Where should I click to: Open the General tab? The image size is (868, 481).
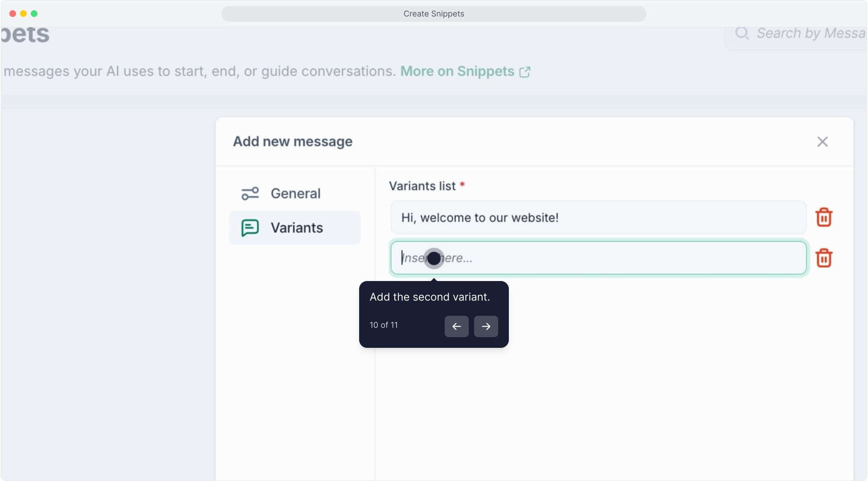point(295,193)
